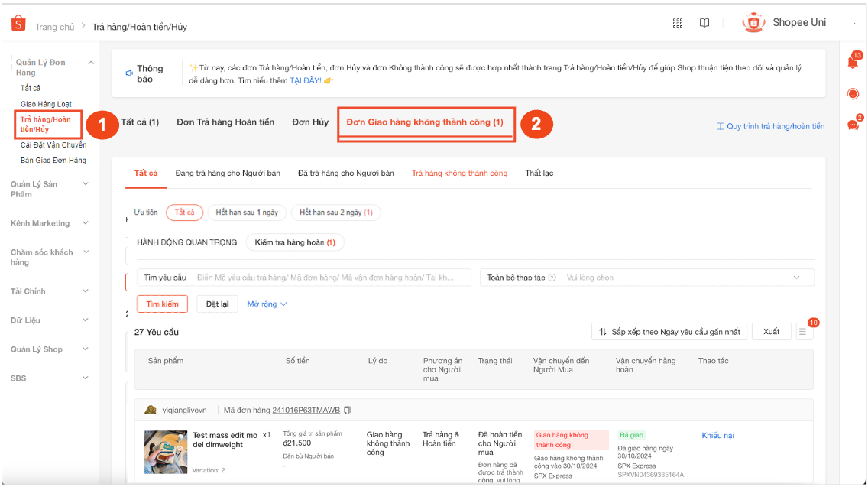Click the 'Tìm kiếm' button
Image resolution: width=868 pixels, height=487 pixels.
(162, 304)
